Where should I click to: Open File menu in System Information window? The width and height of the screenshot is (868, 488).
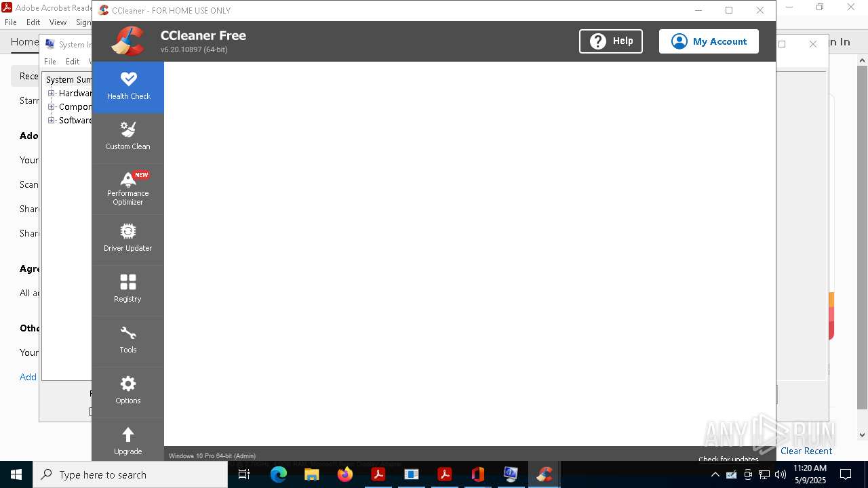tap(50, 62)
